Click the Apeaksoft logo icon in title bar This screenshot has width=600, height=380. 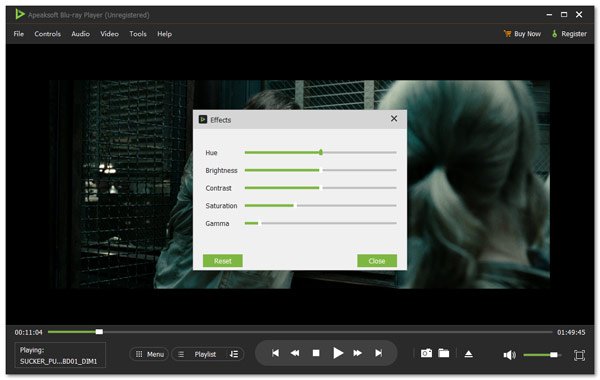20,15
